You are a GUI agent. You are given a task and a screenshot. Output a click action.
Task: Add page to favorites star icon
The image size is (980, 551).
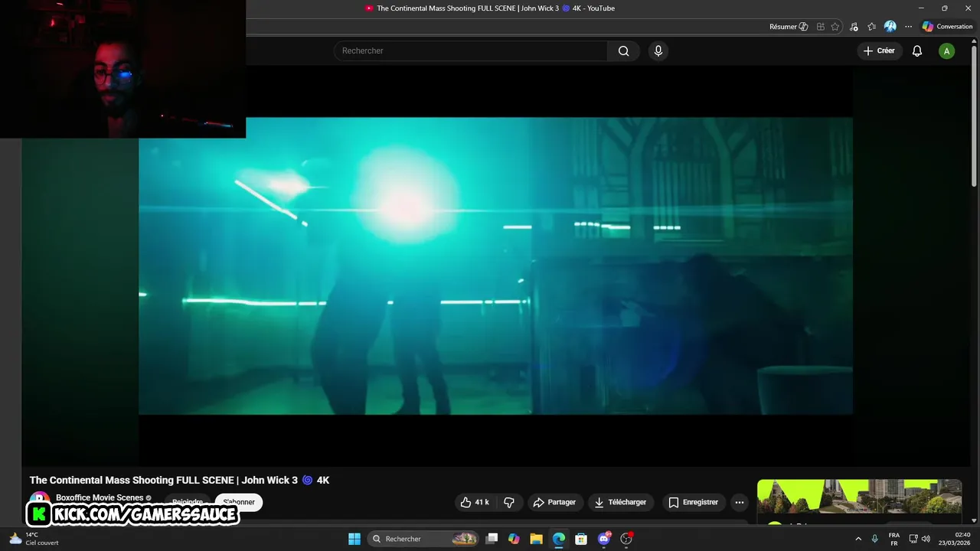click(835, 27)
